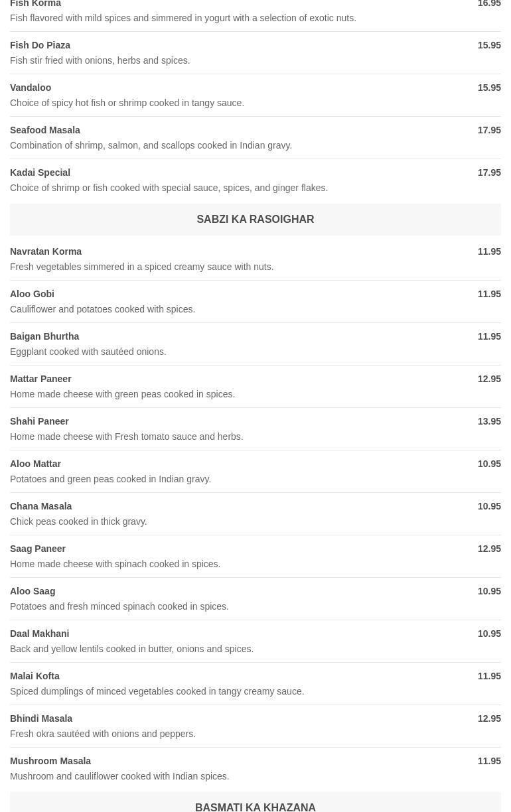The width and height of the screenshot is (511, 812).
Task: Click the Fish Do Piaza dish name
Action: [x=40, y=45]
